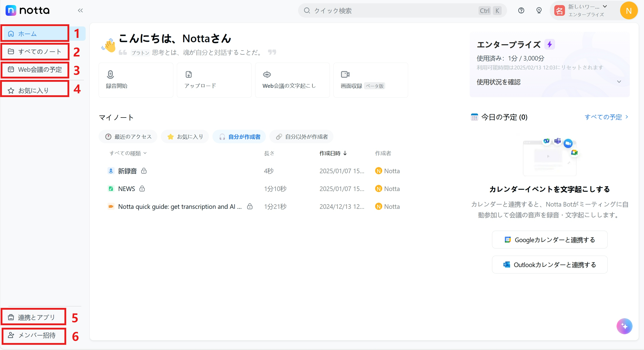The image size is (644, 350).
Task: Click the green file icon of NEWS
Action: pos(111,188)
